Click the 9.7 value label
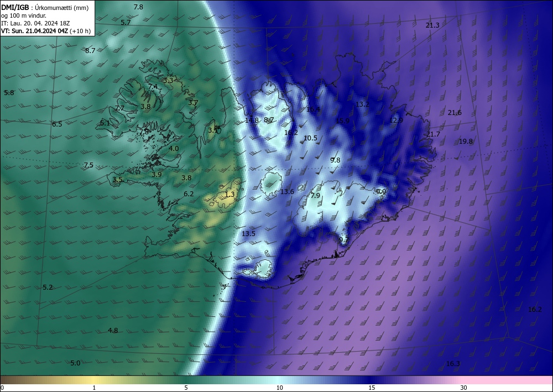Screen dimensions: 553x392 [x=344, y=240]
